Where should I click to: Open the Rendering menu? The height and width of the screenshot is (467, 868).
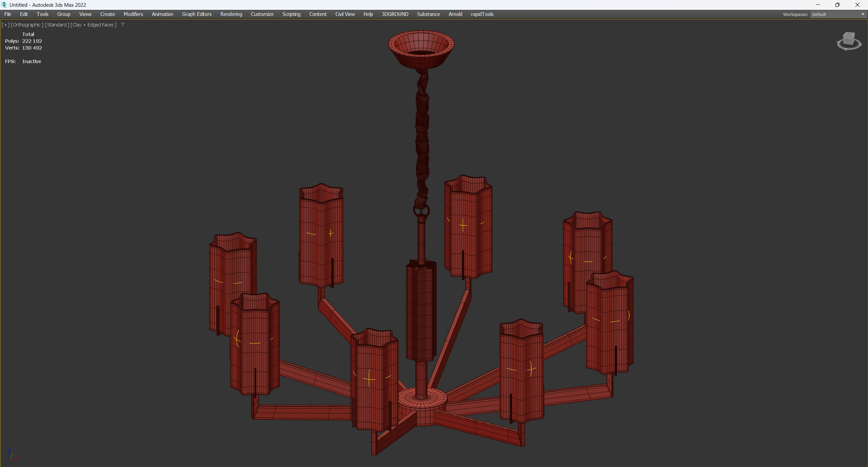[231, 14]
